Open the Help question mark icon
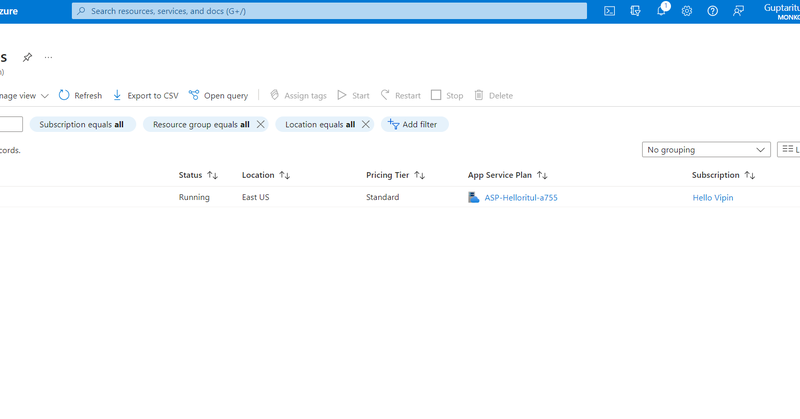 (713, 11)
